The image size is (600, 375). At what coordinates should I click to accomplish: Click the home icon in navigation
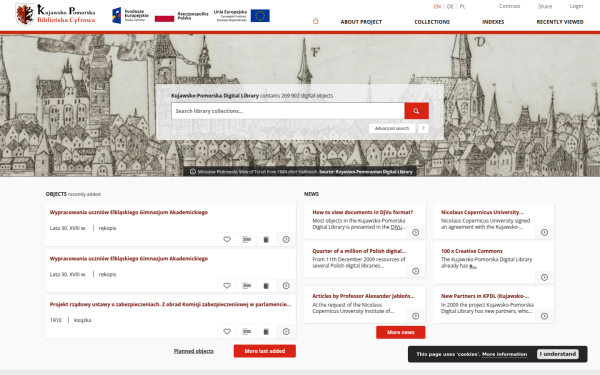[x=315, y=21]
